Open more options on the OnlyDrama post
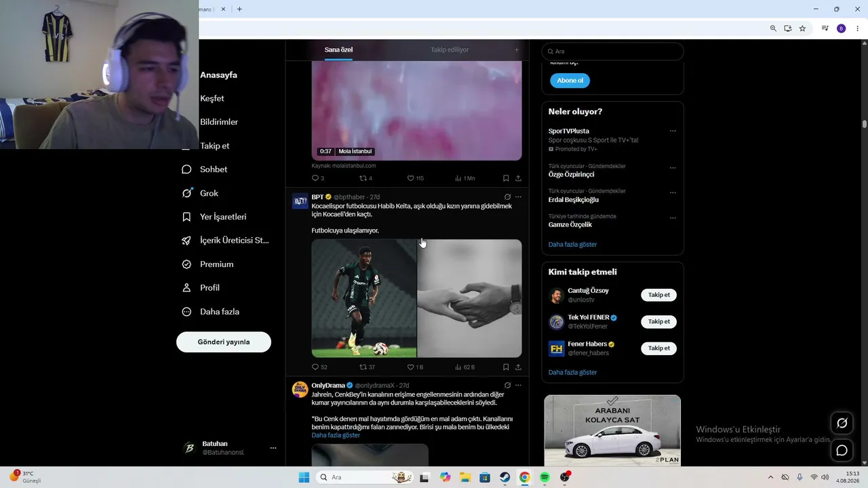The width and height of the screenshot is (868, 488). (518, 386)
